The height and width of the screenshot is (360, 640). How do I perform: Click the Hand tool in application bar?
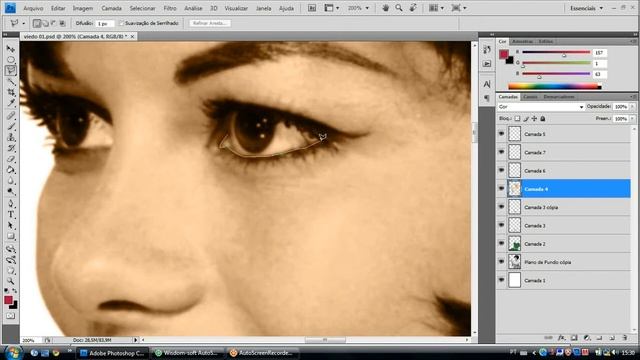(x=385, y=8)
